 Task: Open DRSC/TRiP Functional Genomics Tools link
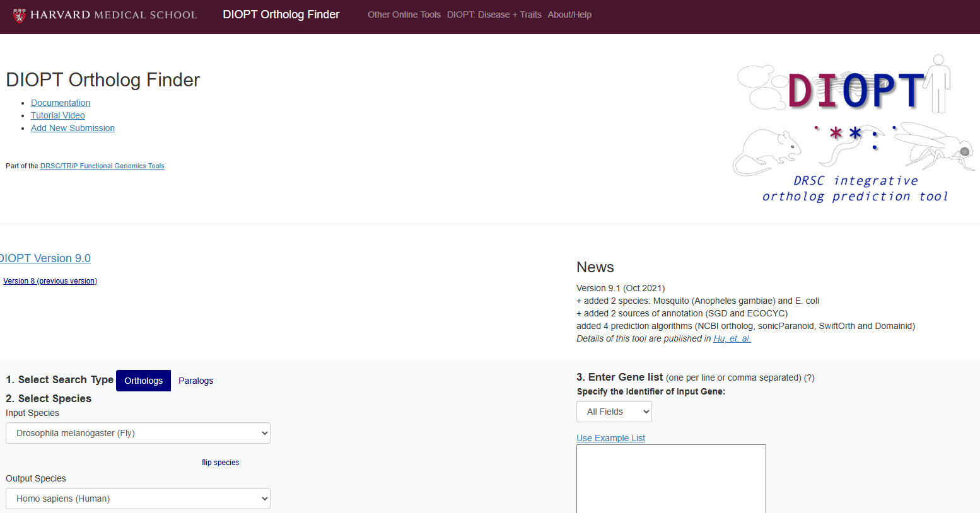(102, 166)
